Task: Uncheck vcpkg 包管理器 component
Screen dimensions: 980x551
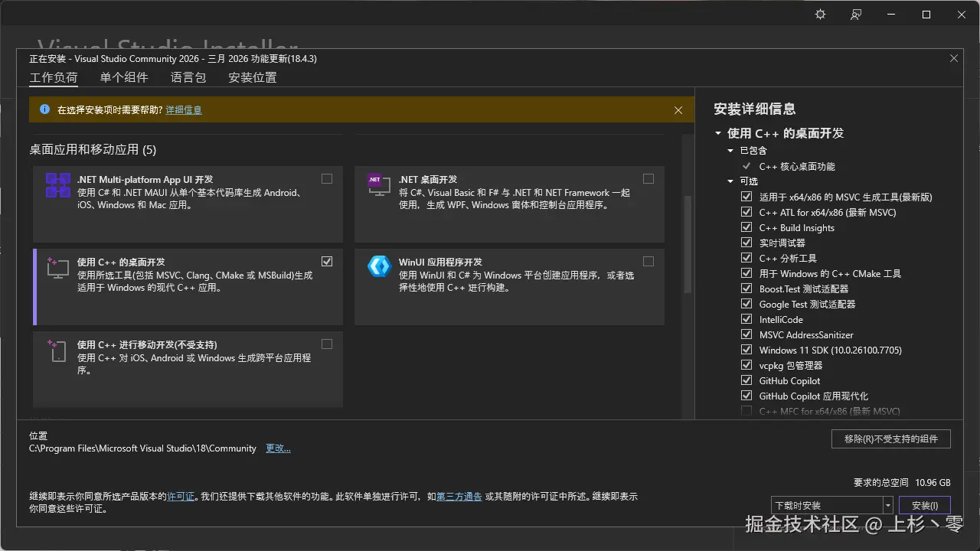Action: pos(746,365)
